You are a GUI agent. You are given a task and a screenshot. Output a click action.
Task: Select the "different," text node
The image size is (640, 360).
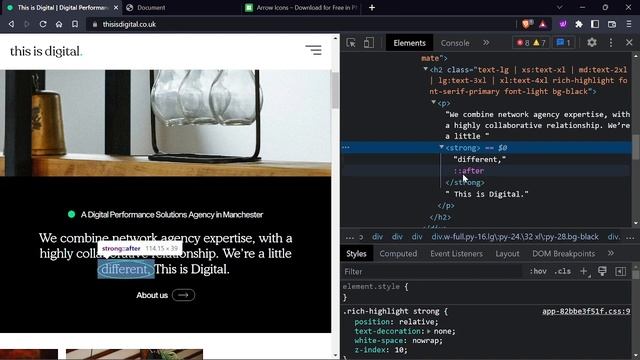[480, 160]
